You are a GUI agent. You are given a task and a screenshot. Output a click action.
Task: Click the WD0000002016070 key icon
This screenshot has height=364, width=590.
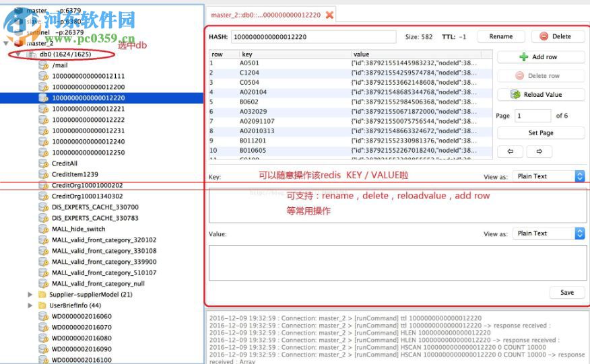tap(44, 327)
